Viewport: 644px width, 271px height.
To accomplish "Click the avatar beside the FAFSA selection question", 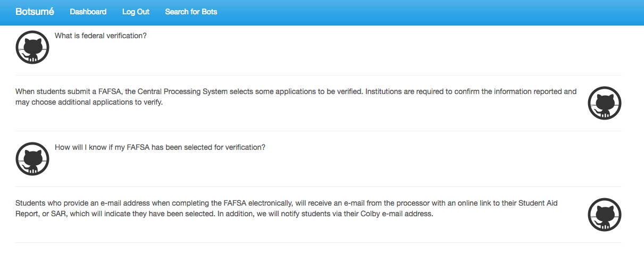I will (x=32, y=159).
